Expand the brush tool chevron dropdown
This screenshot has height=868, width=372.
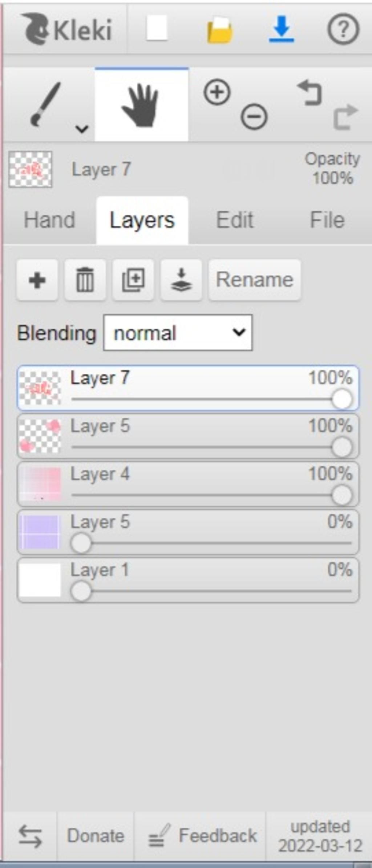coord(82,128)
